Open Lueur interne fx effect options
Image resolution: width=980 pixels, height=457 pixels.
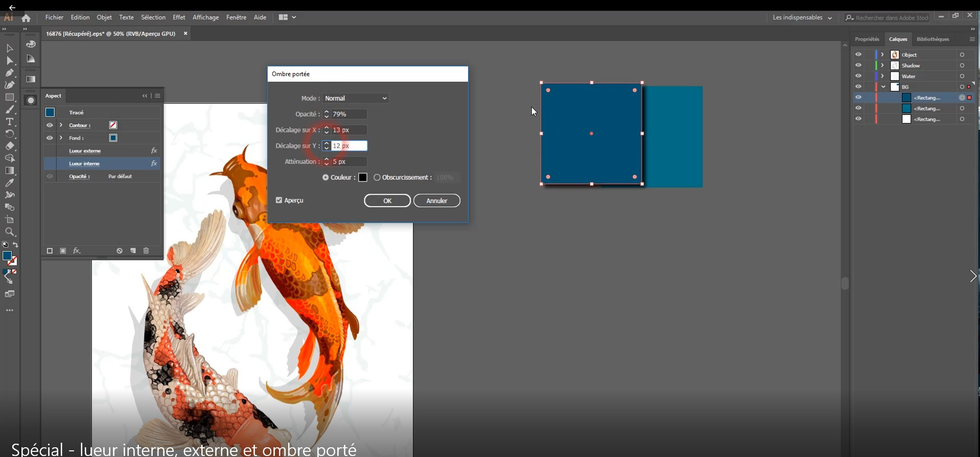pos(154,164)
